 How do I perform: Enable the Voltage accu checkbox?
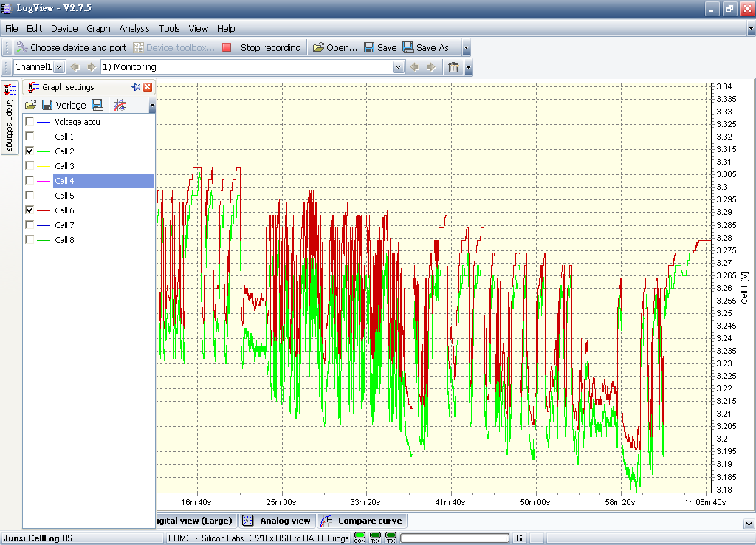tap(30, 122)
